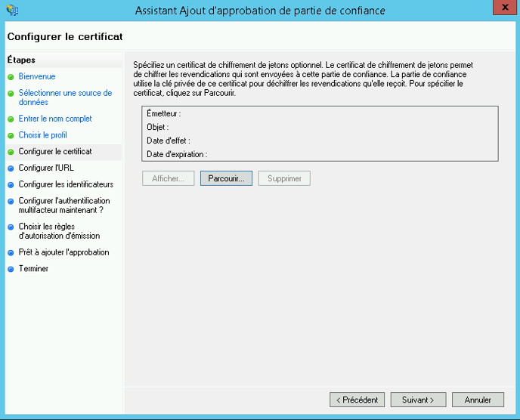Click the blue bullet beside Configurer l'URL

point(11,168)
